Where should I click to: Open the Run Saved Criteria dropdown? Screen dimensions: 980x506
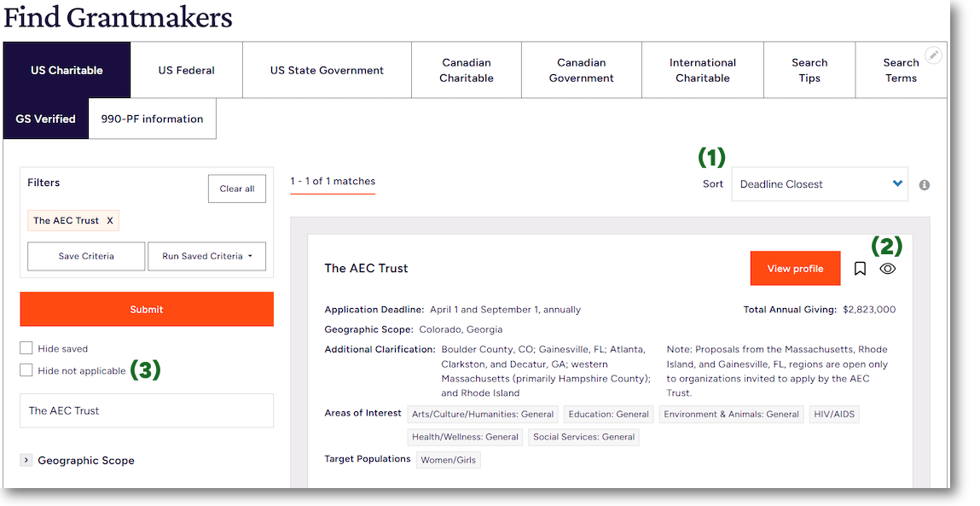coord(206,256)
